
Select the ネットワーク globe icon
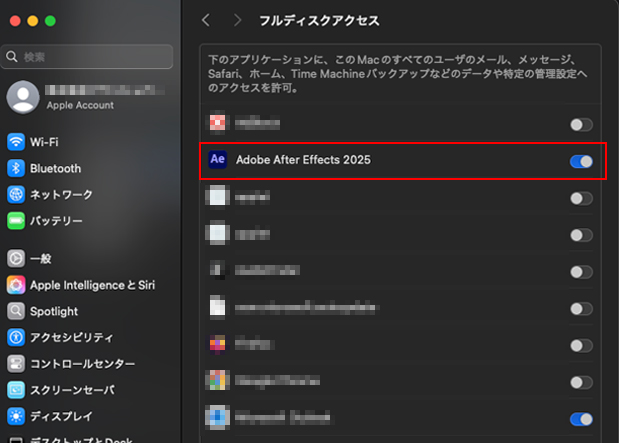tap(16, 194)
